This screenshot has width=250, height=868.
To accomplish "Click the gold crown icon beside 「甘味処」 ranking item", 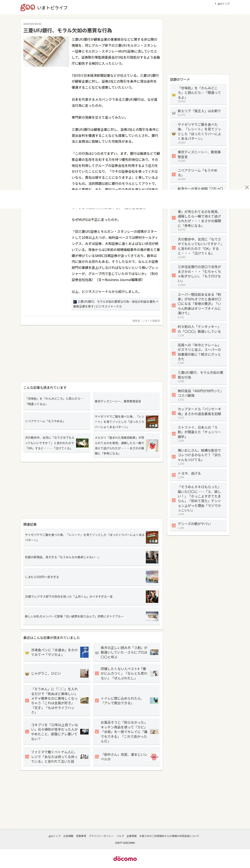I will [x=174, y=95].
